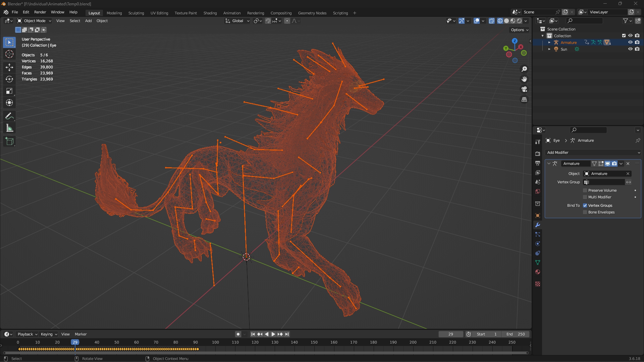Uncheck Vertex Groups bind option
This screenshot has height=362, width=644.
click(x=585, y=205)
